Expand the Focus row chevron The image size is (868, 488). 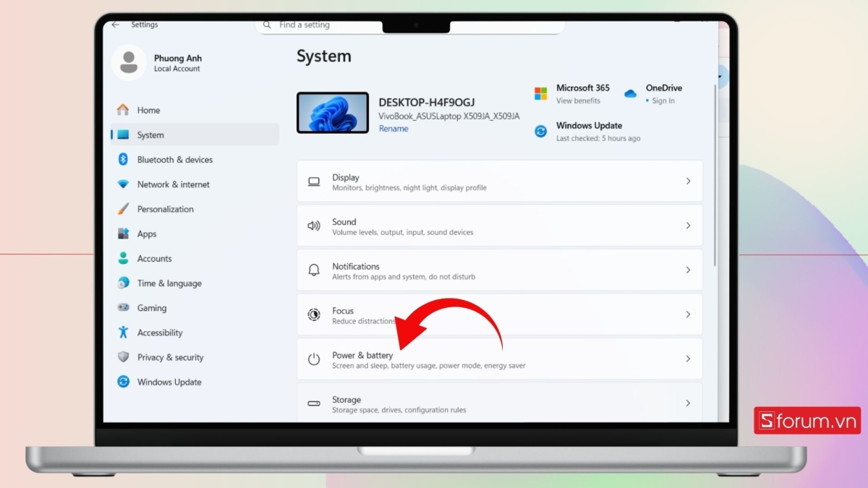tap(688, 314)
